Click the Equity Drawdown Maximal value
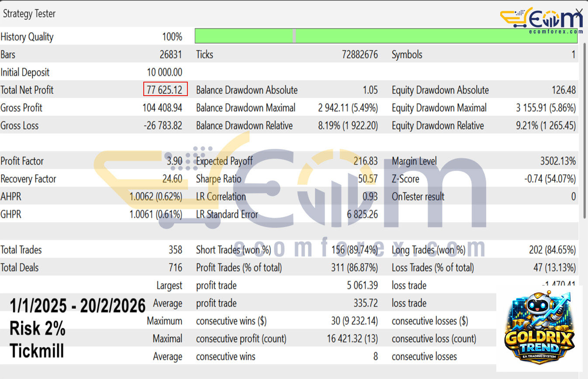 [x=546, y=108]
